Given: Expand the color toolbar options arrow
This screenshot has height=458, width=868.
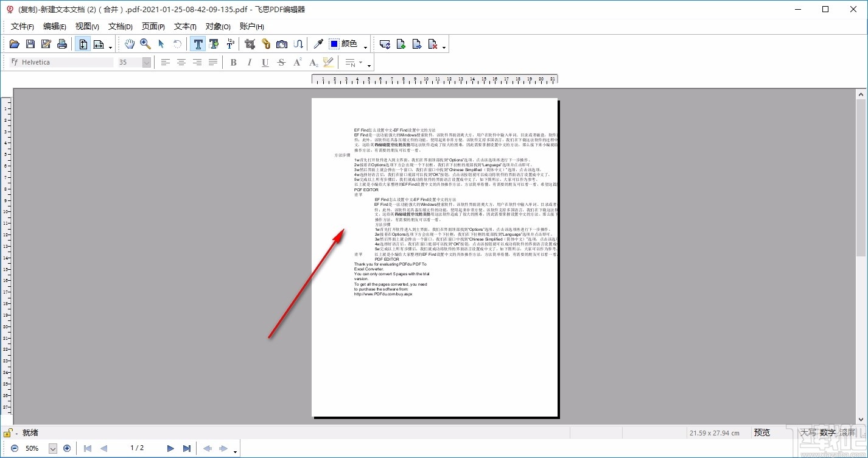Looking at the screenshot, I should [365, 47].
